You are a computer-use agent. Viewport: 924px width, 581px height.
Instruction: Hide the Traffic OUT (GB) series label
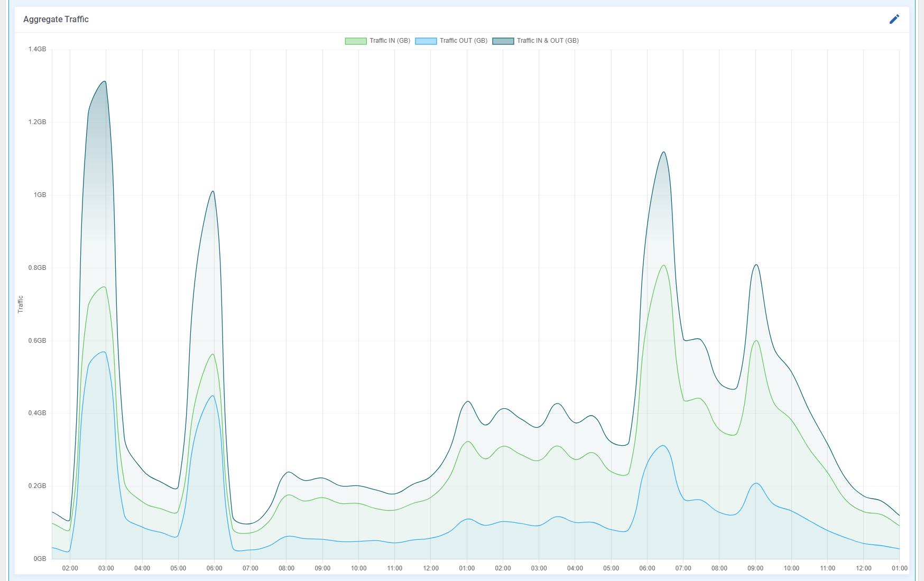click(464, 41)
